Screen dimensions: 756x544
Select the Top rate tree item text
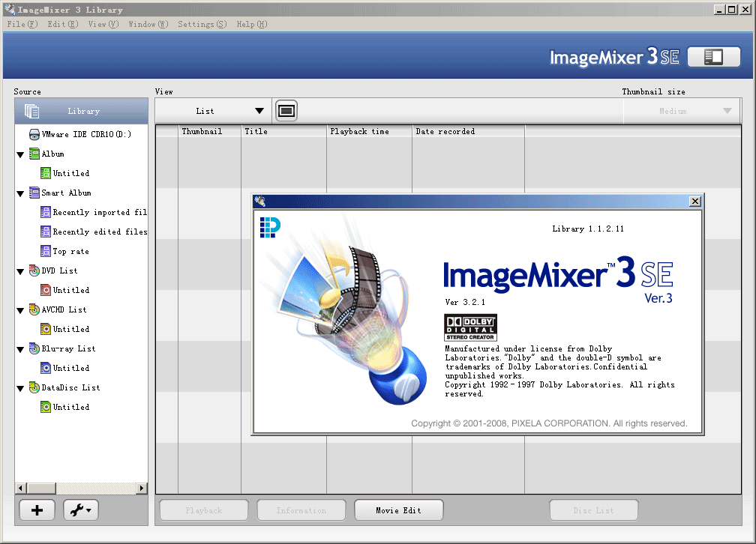pos(70,251)
